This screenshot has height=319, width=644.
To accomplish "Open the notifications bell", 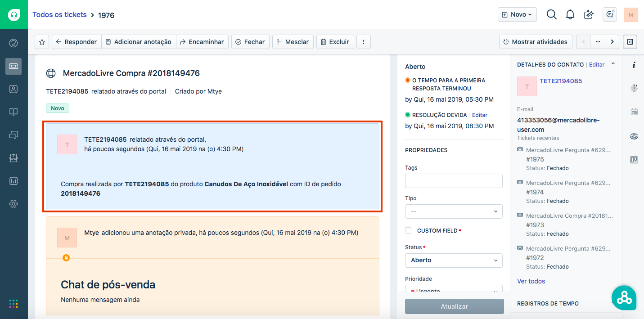I will pos(570,14).
